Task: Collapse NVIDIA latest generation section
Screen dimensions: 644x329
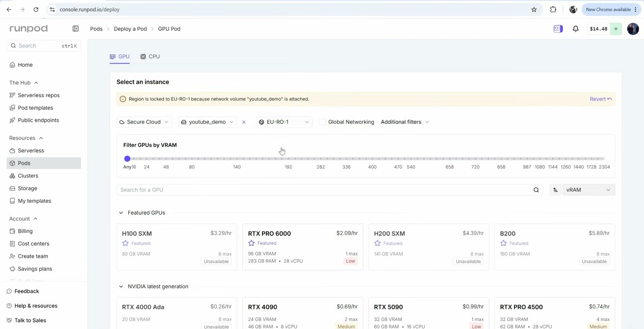Action: tap(121, 287)
